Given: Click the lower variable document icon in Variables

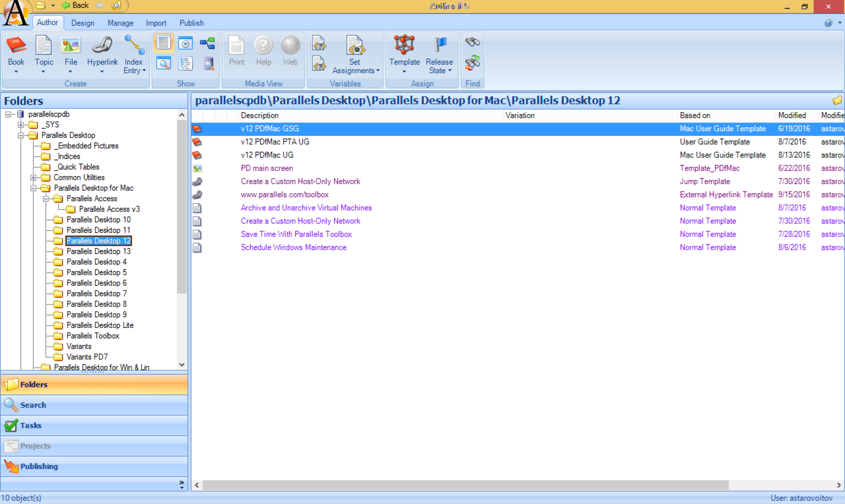Looking at the screenshot, I should click(319, 64).
